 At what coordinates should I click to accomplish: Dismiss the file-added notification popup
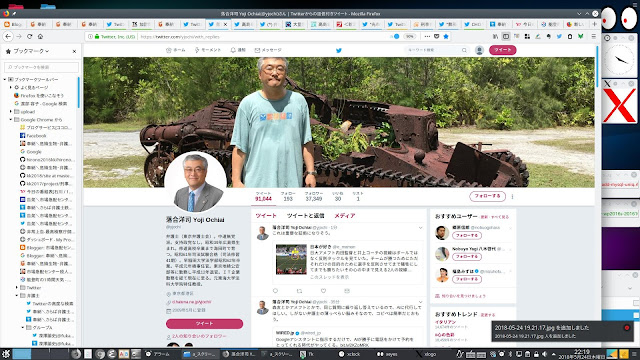(627, 328)
